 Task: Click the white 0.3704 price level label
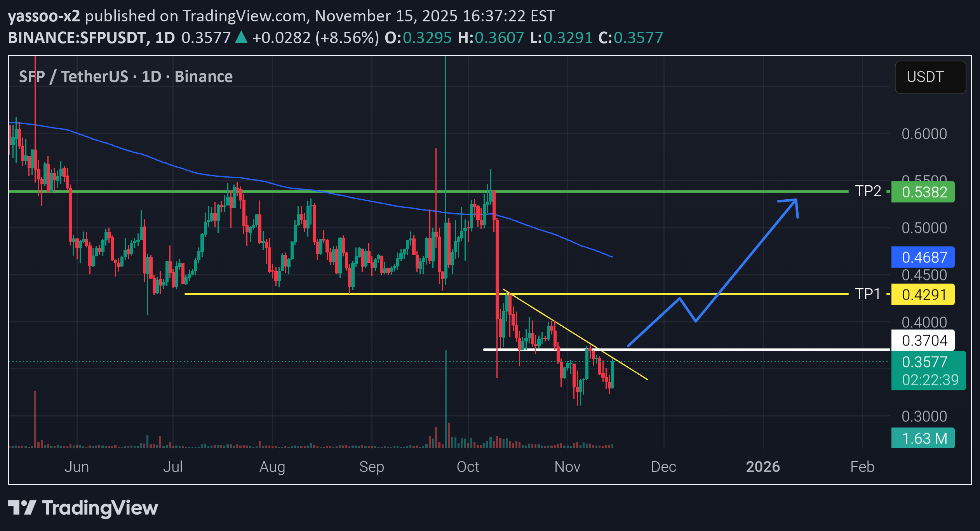(x=923, y=340)
